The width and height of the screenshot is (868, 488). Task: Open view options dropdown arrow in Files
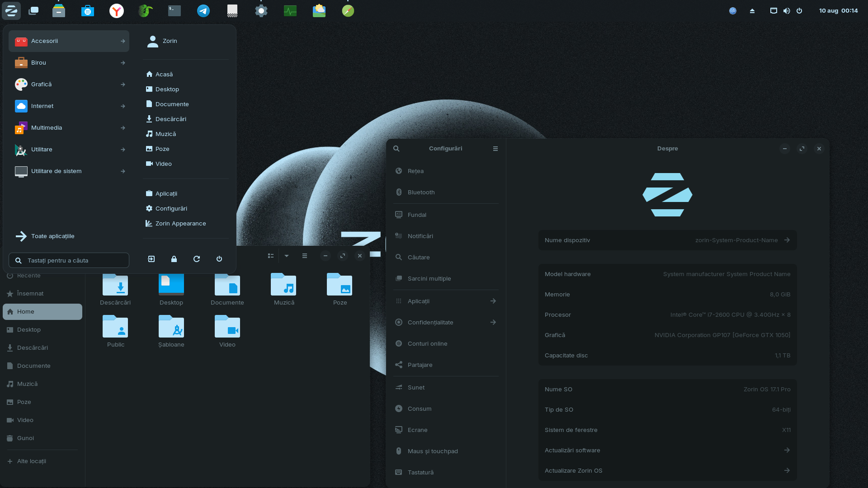[x=287, y=256]
